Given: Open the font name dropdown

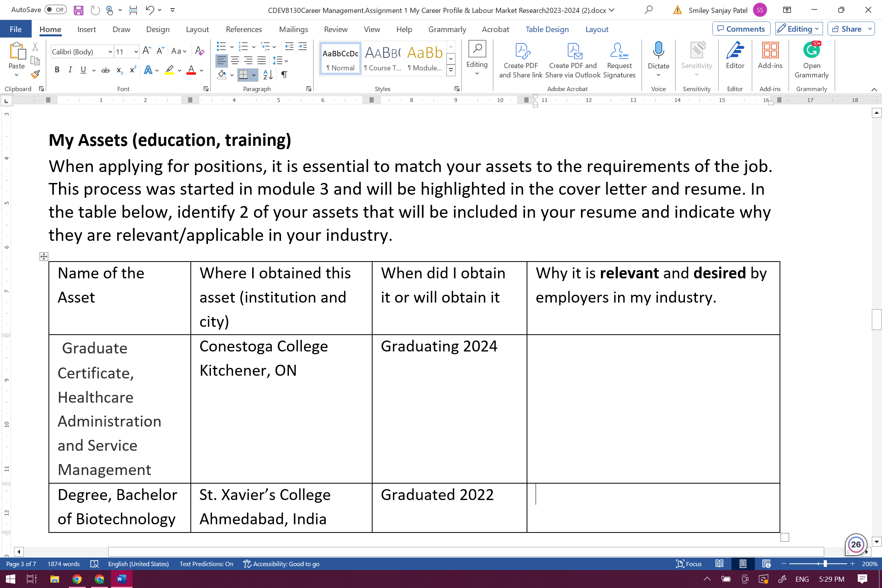Looking at the screenshot, I should (x=111, y=51).
